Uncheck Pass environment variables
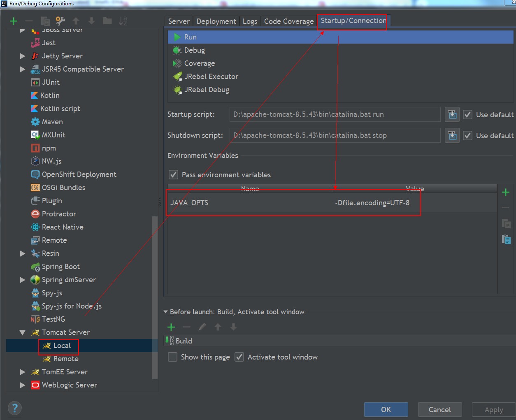Image resolution: width=516 pixels, height=420 pixels. tap(174, 174)
